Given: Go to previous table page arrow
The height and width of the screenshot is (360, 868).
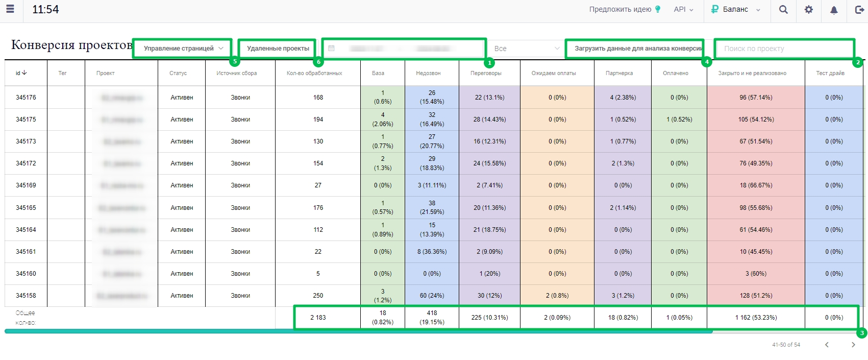Looking at the screenshot, I should tap(827, 345).
